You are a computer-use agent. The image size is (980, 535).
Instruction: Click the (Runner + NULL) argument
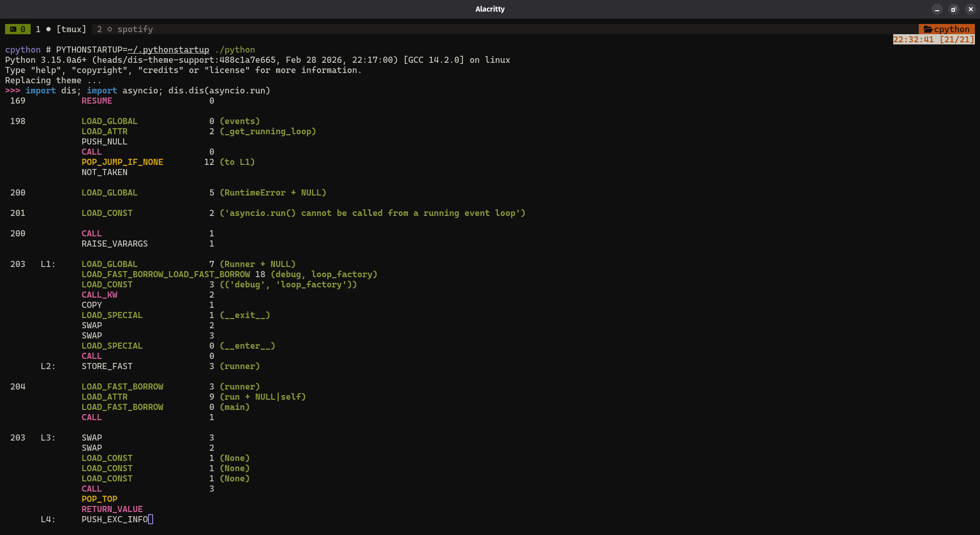pos(258,264)
